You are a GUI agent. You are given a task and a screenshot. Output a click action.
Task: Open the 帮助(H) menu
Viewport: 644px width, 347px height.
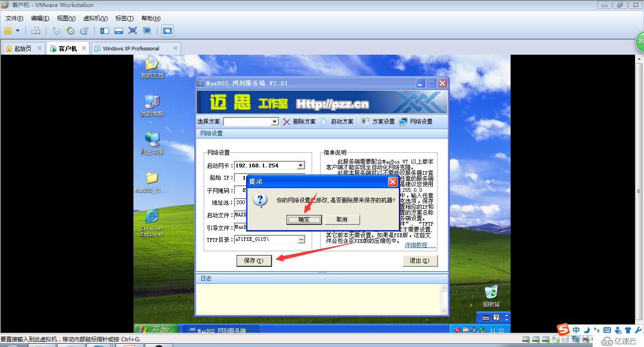[x=151, y=18]
